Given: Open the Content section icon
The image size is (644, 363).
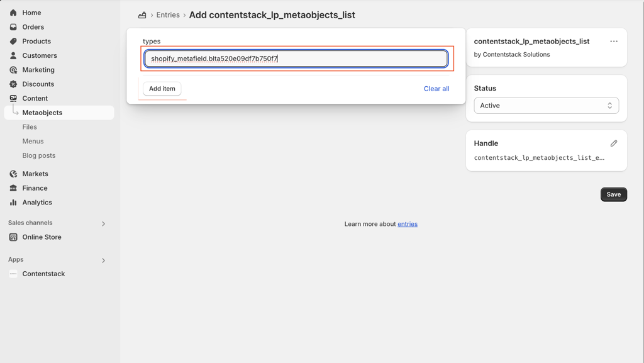Looking at the screenshot, I should 12,98.
